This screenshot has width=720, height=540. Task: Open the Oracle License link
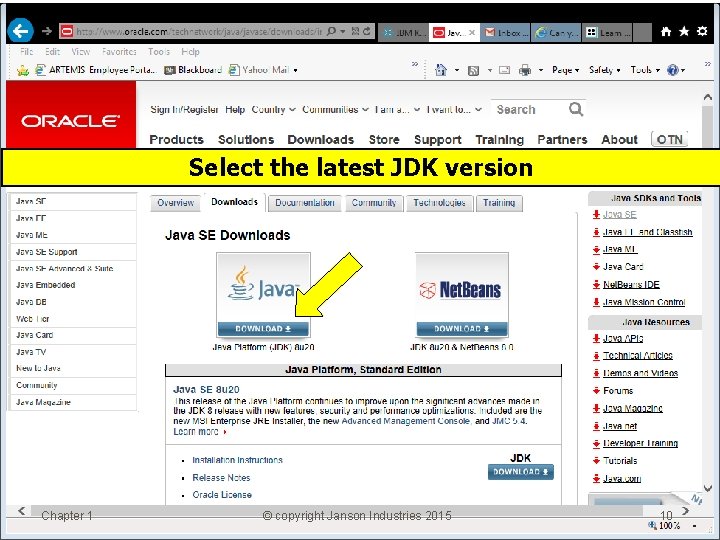(x=222, y=495)
